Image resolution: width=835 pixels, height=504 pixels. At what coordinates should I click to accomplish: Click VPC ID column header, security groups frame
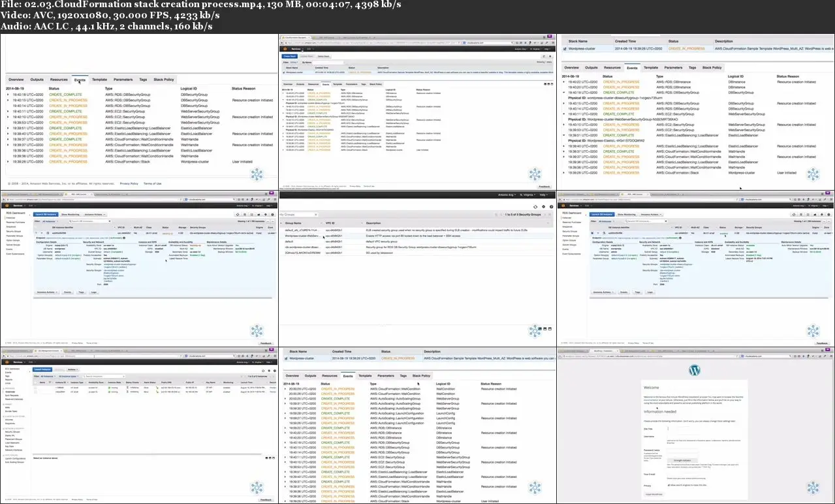coord(330,223)
